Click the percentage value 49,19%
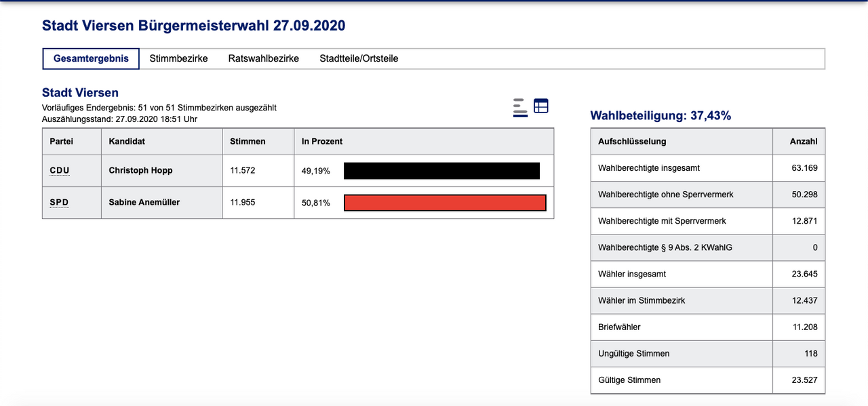Image resolution: width=868 pixels, height=406 pixels. (316, 171)
